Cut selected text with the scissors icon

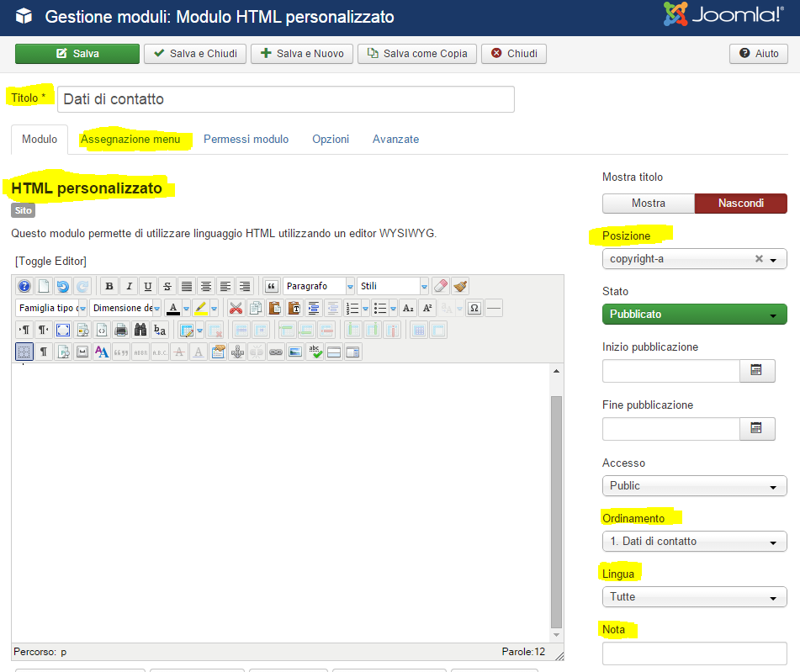tap(235, 309)
